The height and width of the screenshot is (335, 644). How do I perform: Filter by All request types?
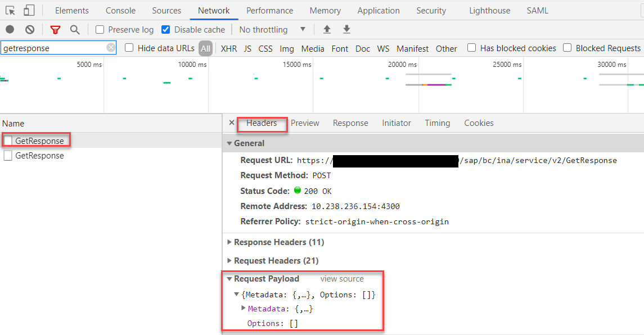click(205, 48)
